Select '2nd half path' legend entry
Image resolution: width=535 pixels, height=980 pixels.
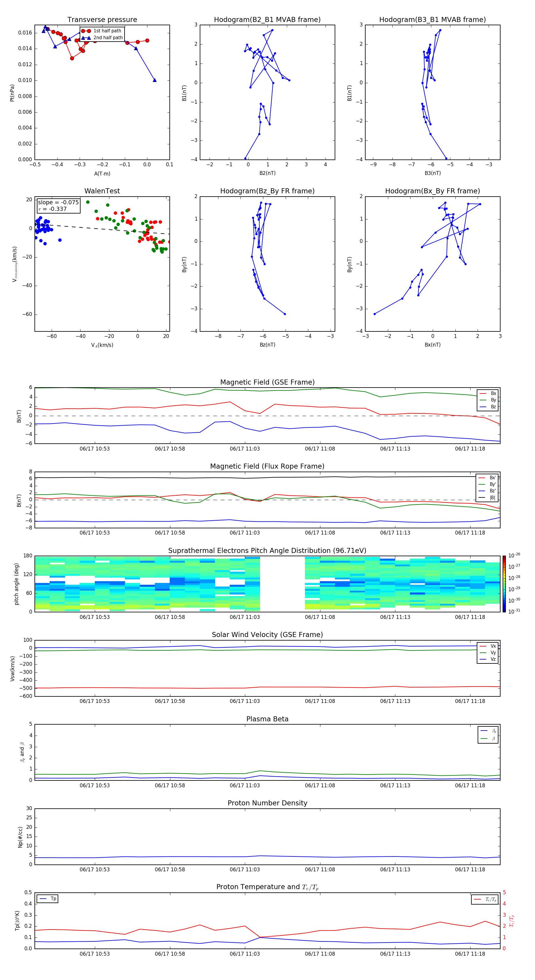coord(102,38)
